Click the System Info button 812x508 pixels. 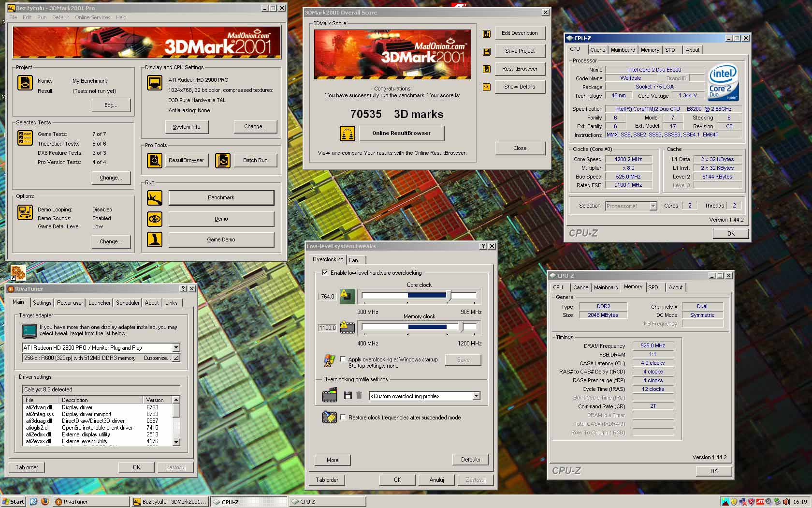[186, 127]
